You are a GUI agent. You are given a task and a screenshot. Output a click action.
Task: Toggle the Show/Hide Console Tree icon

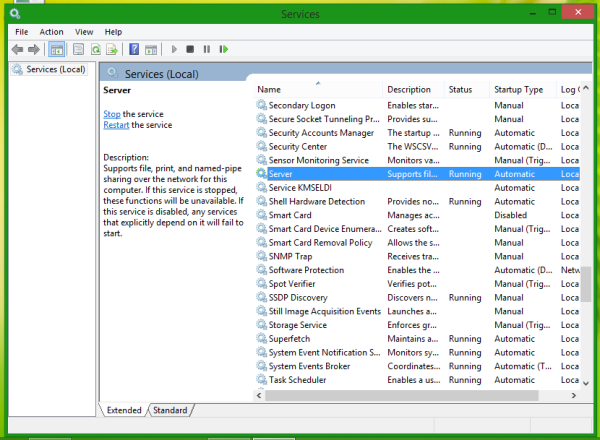tap(57, 49)
